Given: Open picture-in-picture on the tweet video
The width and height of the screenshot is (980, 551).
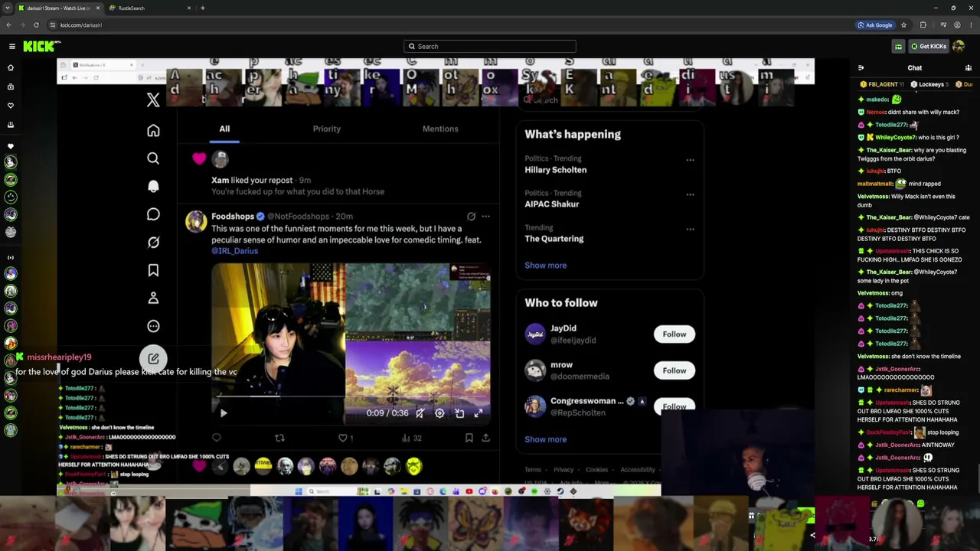Looking at the screenshot, I should (x=459, y=413).
